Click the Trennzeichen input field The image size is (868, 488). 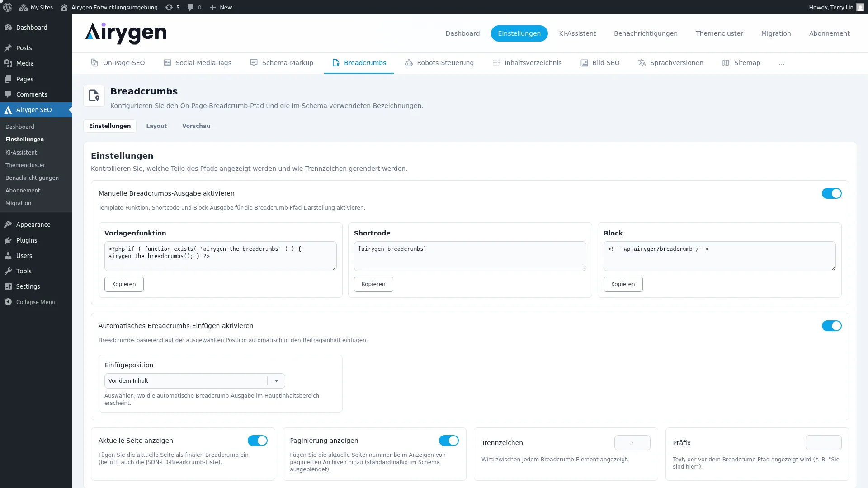pyautogui.click(x=632, y=443)
